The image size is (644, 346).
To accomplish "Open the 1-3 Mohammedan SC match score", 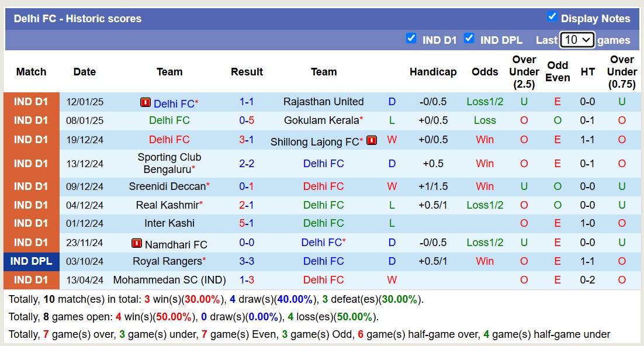I will pos(247,280).
